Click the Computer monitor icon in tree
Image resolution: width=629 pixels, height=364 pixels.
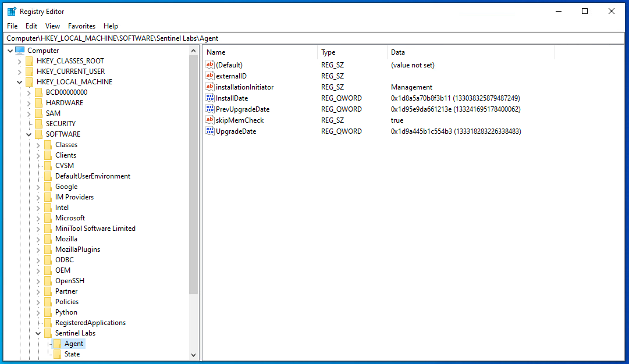click(x=20, y=50)
